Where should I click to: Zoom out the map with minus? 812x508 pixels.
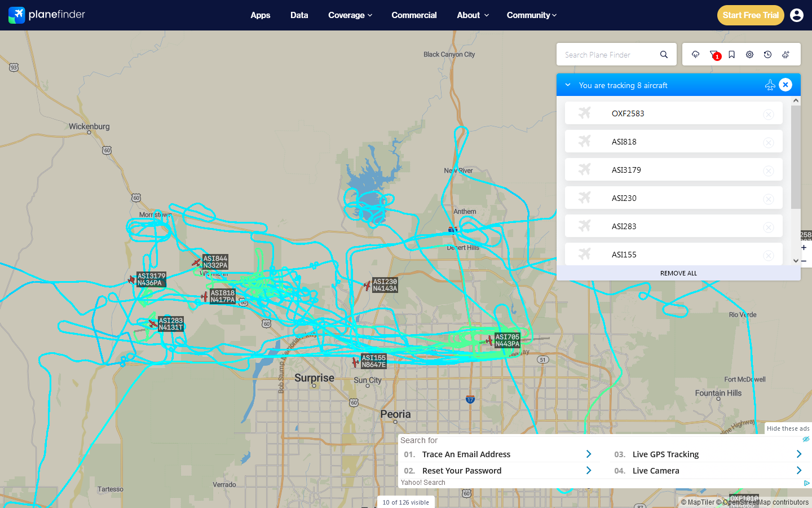(804, 261)
